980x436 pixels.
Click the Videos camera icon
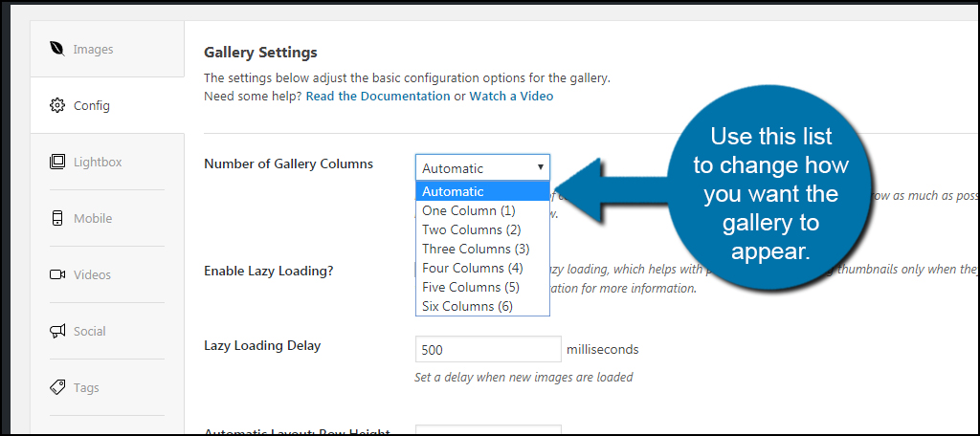point(57,274)
